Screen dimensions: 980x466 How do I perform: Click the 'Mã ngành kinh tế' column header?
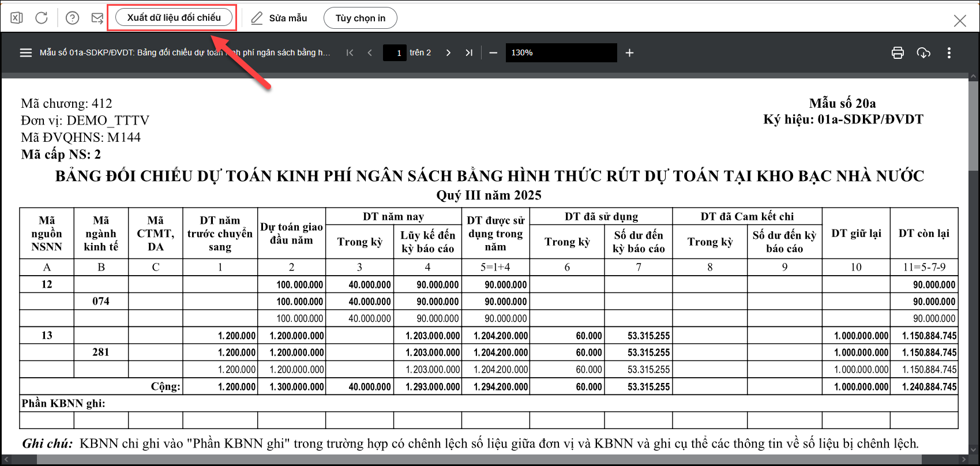pos(101,234)
